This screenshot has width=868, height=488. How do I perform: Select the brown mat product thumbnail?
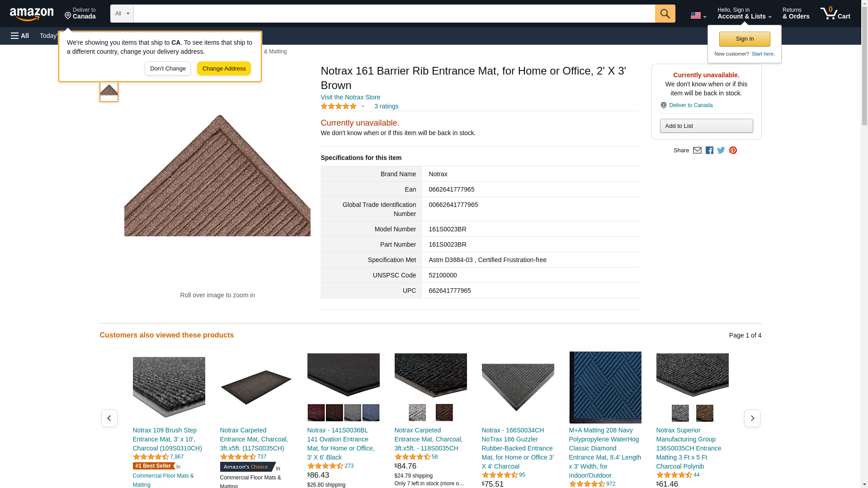coord(108,90)
